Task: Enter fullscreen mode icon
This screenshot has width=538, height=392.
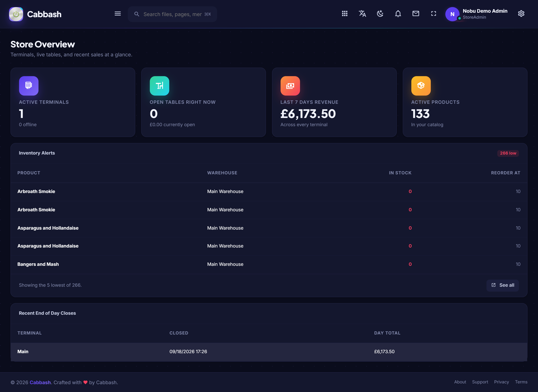Action: 434,14
